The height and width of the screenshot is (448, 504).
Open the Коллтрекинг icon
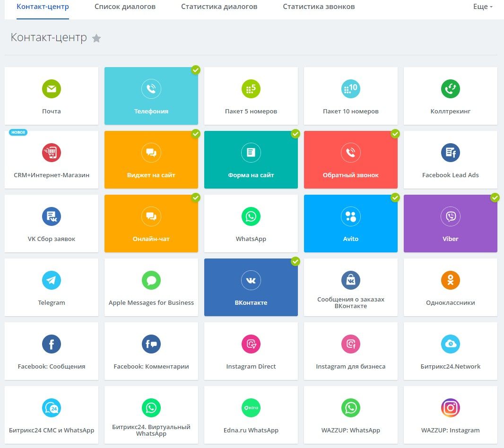450,89
